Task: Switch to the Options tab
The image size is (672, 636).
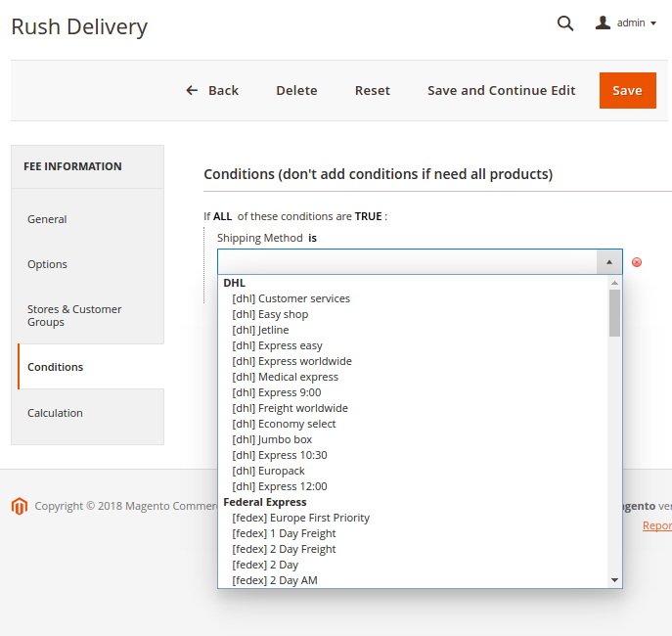Action: (47, 264)
